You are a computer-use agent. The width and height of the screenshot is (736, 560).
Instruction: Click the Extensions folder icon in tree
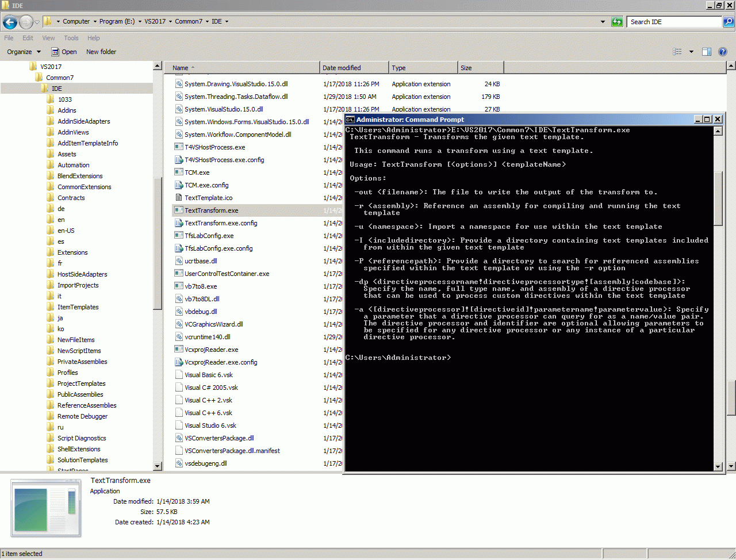coord(51,252)
